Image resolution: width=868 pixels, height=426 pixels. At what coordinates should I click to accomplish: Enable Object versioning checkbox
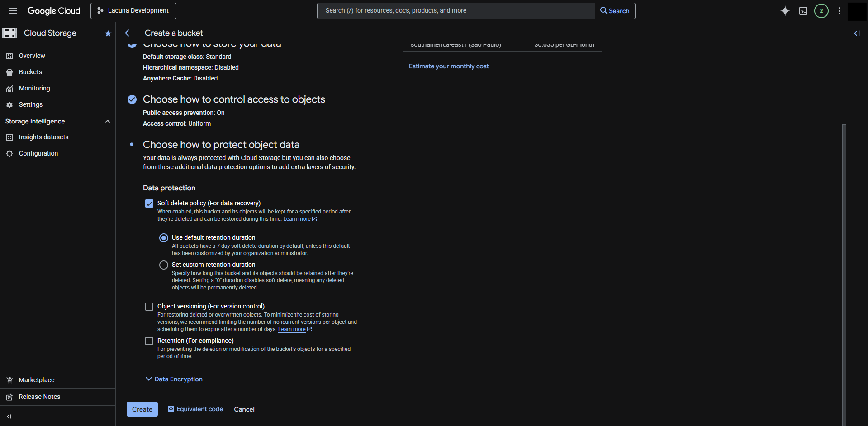(x=149, y=307)
